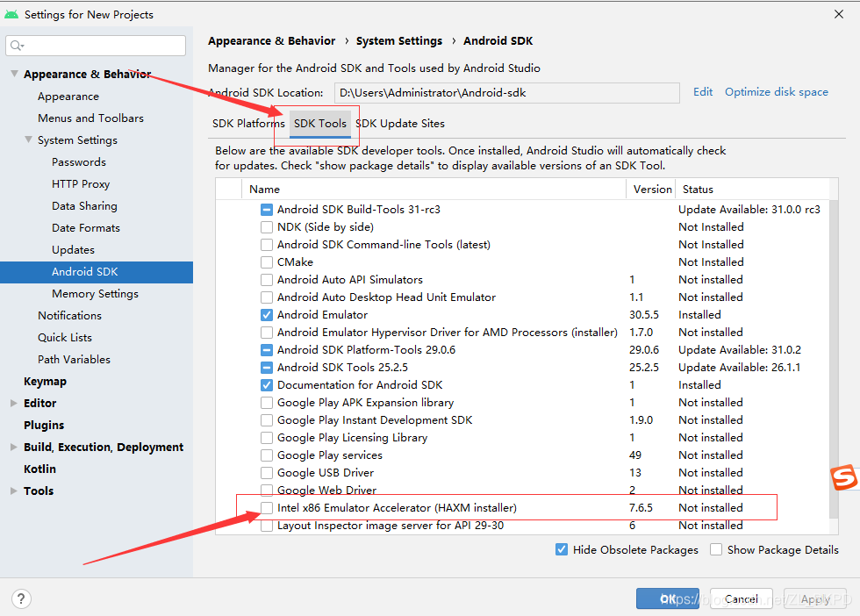This screenshot has width=860, height=616.
Task: Open the help question mark button
Action: pos(21,598)
